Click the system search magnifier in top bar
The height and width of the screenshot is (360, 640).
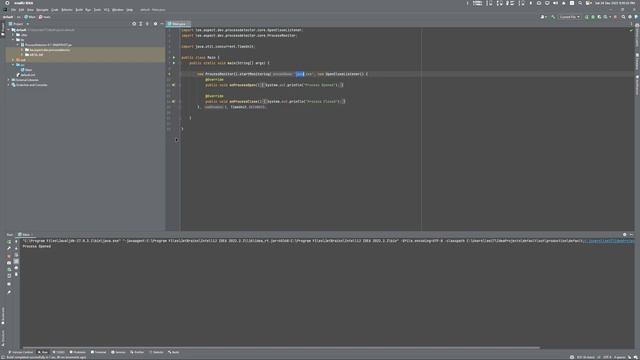[x=580, y=3]
